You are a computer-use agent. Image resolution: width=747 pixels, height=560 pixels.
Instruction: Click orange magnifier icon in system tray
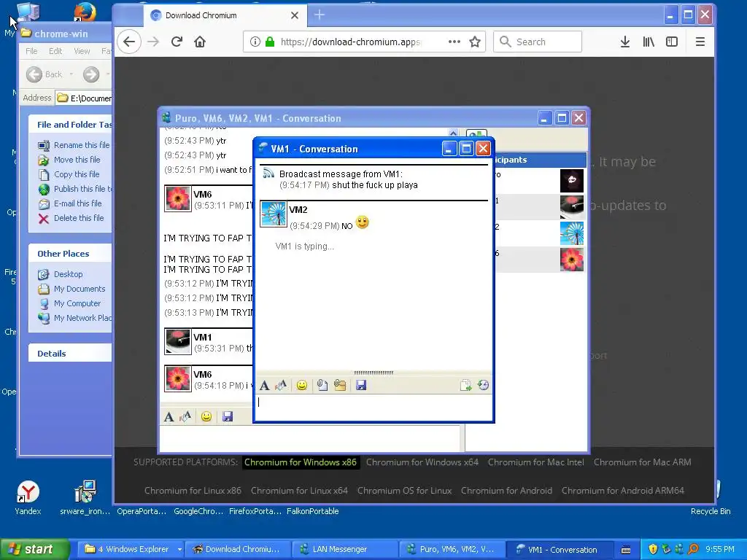pyautogui.click(x=693, y=549)
